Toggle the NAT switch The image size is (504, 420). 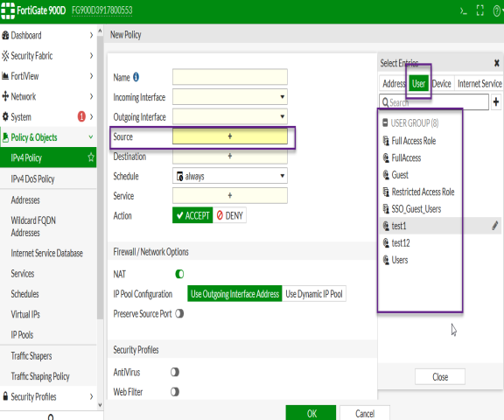(x=179, y=274)
